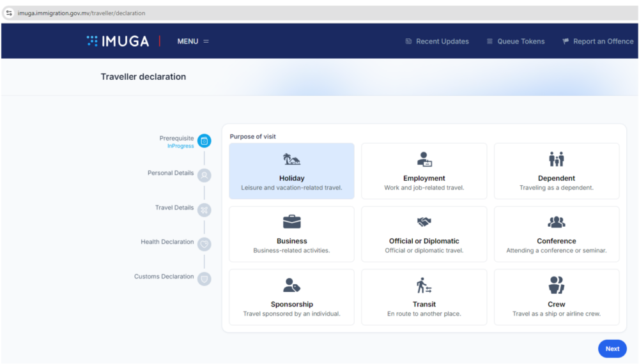Click the Business briefcase icon
This screenshot has width=639, height=364.
pyautogui.click(x=291, y=222)
